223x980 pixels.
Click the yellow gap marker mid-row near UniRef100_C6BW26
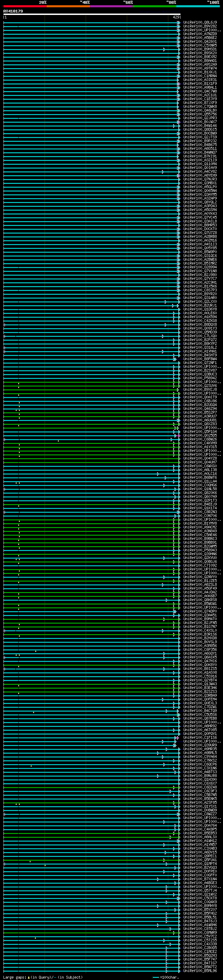pyautogui.click(x=58, y=440)
